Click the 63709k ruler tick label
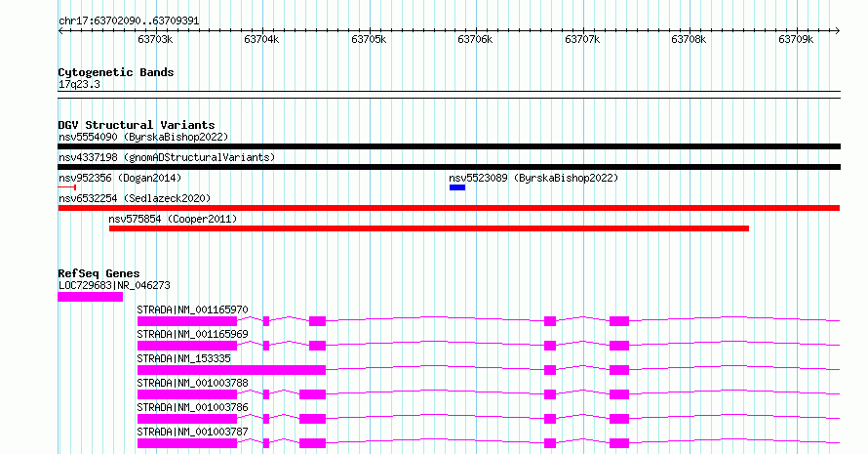The width and height of the screenshot is (868, 454). click(796, 39)
